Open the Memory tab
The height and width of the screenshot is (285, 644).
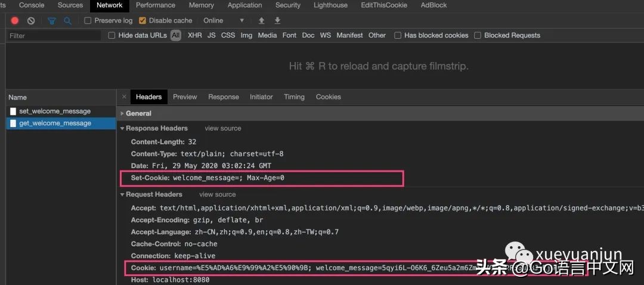202,5
